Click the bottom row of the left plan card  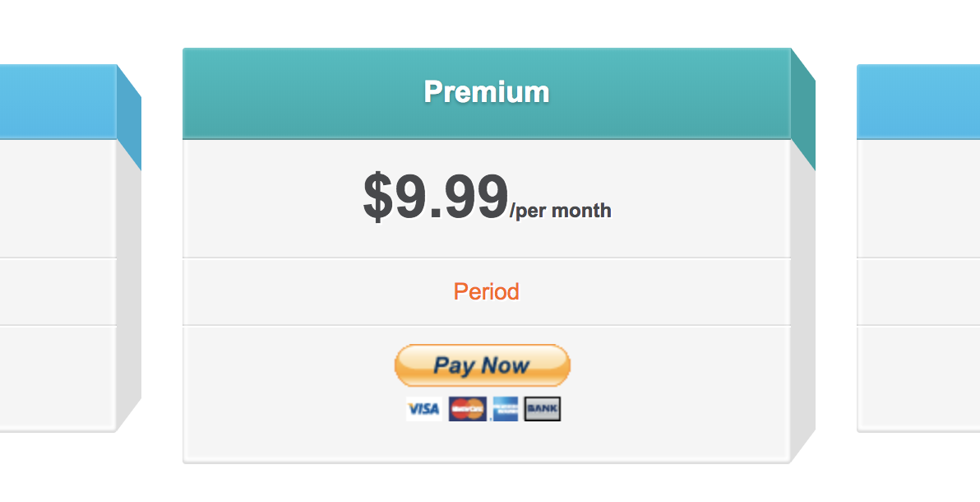[58, 376]
